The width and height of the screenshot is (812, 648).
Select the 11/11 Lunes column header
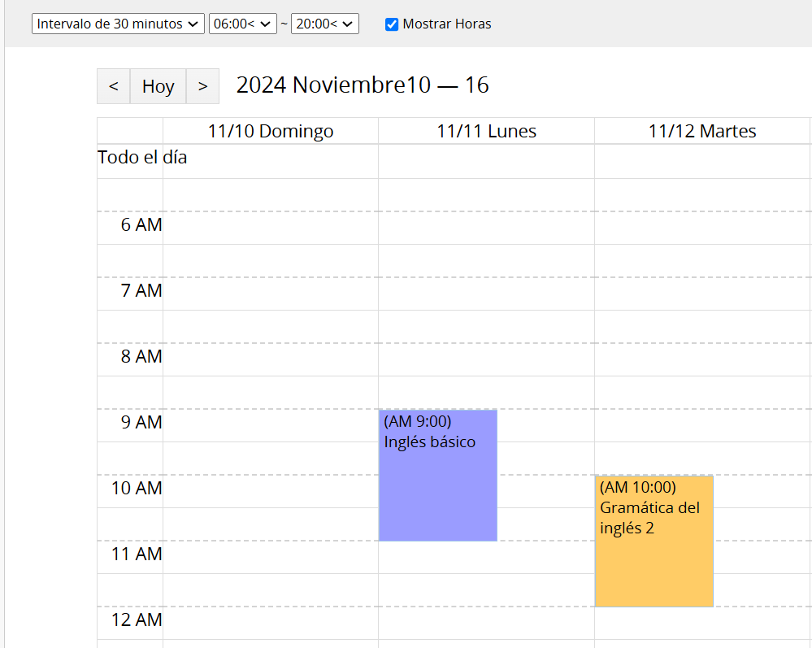click(x=486, y=131)
